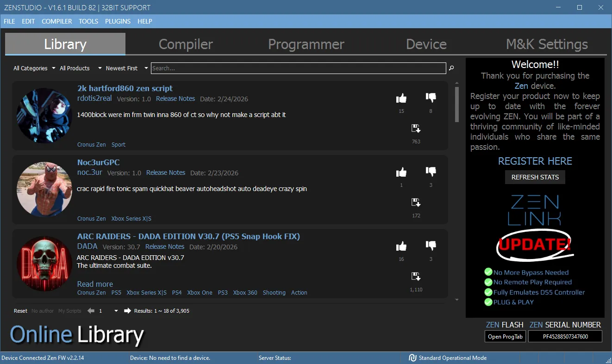Click the PS5 tag on ARC RAIDERS
612x364 pixels.
point(116,292)
